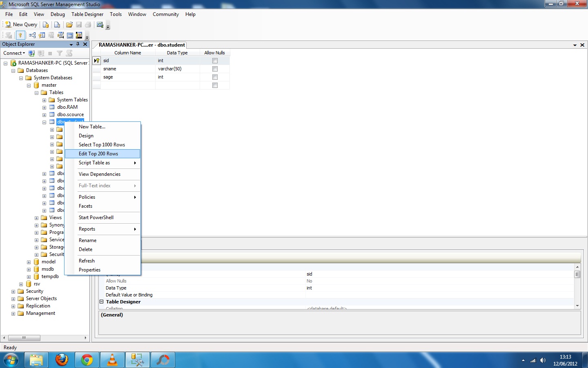This screenshot has width=588, height=368.
Task: Choose Select Top 1000 Rows
Action: 102,145
